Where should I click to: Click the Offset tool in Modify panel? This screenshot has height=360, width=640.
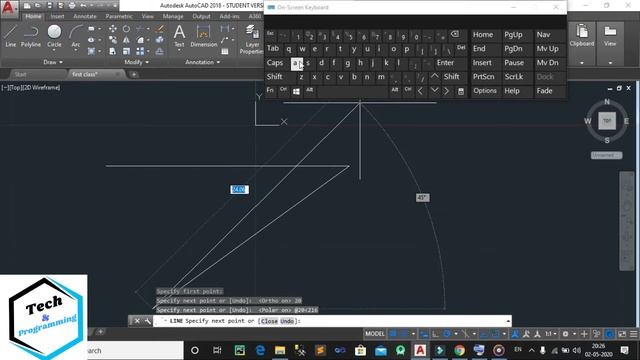[x=160, y=51]
